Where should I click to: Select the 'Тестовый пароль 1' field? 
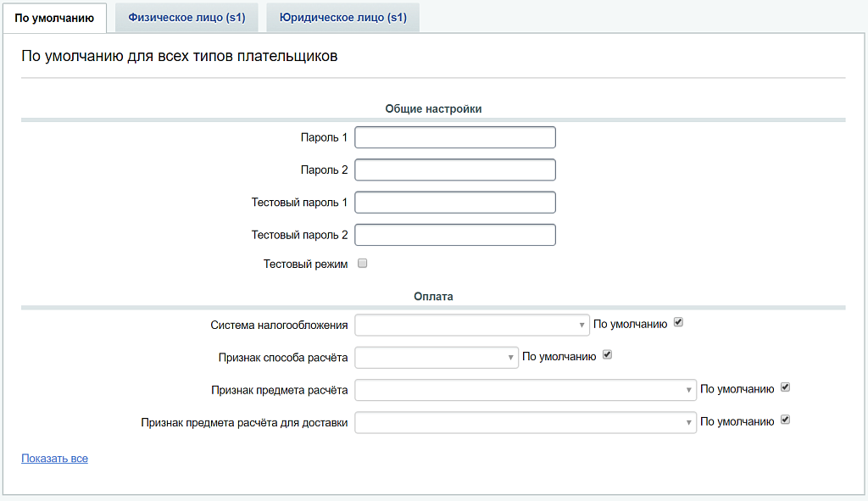[x=455, y=202]
